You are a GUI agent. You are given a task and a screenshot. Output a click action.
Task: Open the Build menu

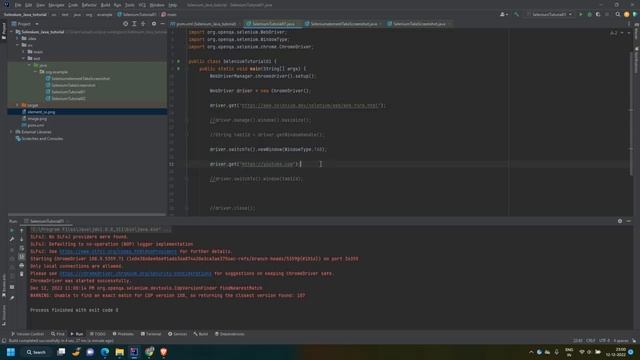[x=105, y=5]
